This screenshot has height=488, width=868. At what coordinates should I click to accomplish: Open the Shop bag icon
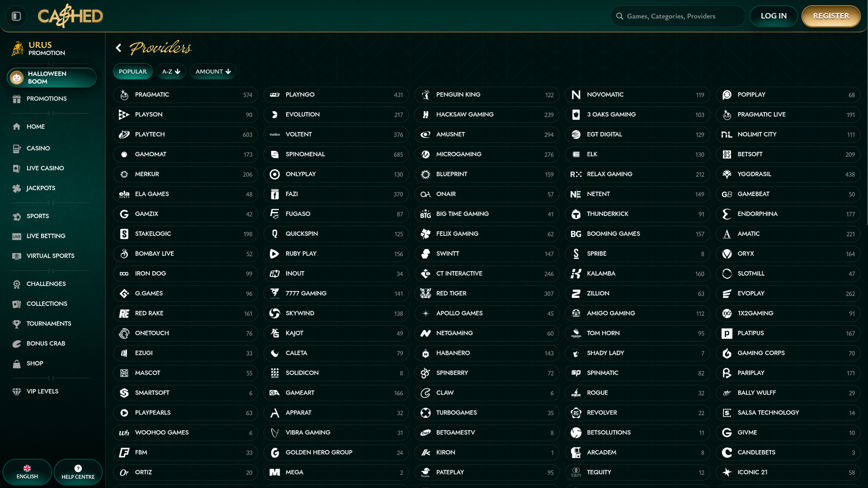click(x=17, y=364)
